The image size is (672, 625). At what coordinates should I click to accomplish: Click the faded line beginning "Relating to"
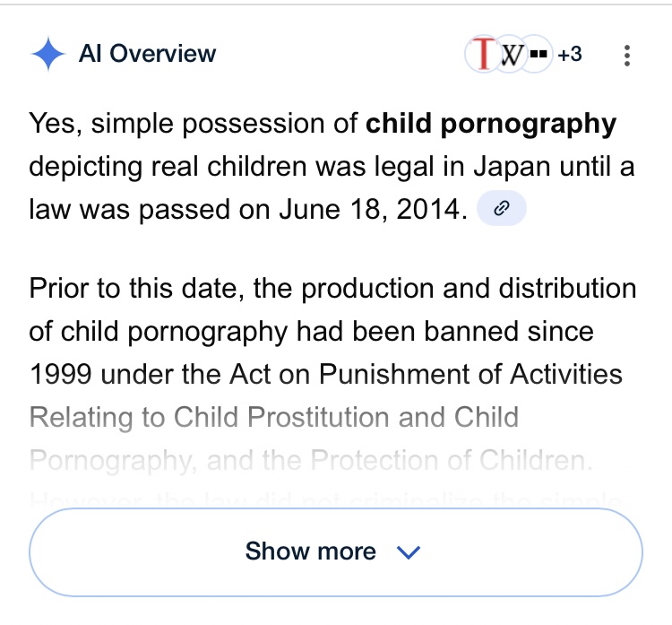(273, 418)
